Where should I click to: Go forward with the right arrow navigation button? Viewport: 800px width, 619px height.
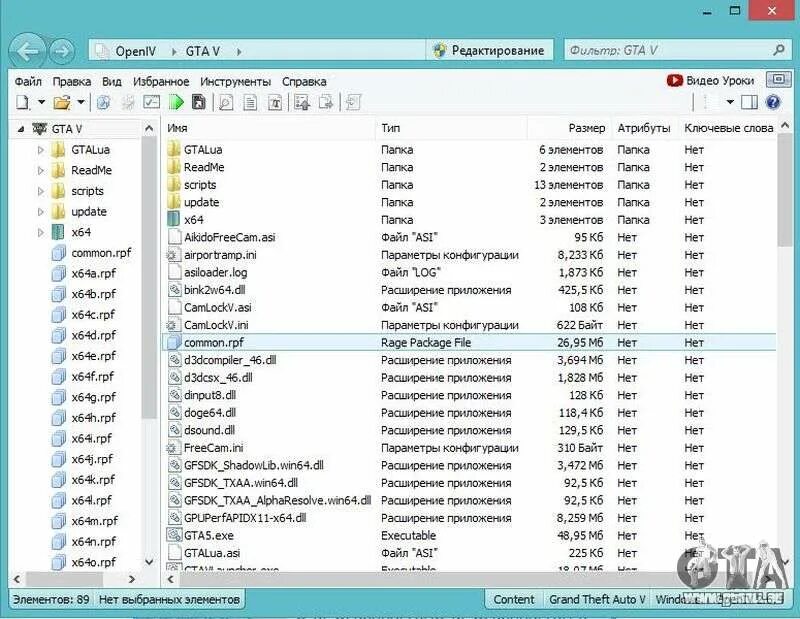(62, 51)
